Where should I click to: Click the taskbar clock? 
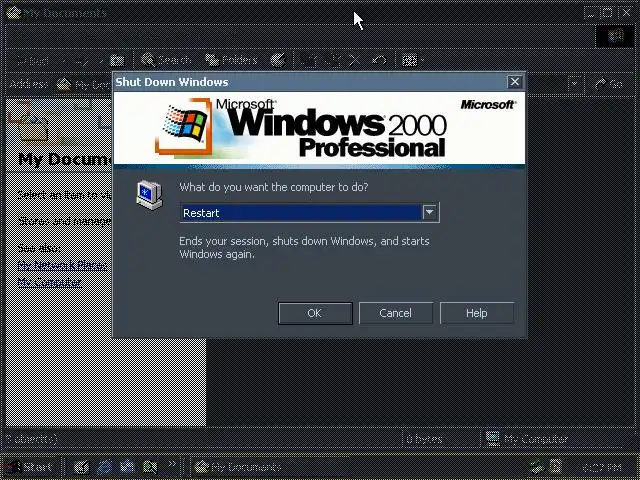click(602, 467)
